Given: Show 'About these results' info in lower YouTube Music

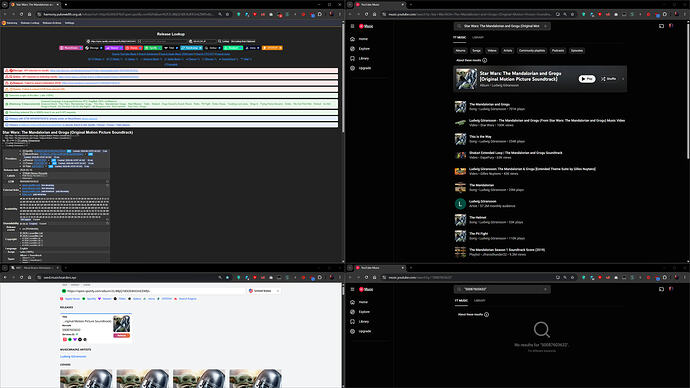Looking at the screenshot, I should (x=486, y=315).
